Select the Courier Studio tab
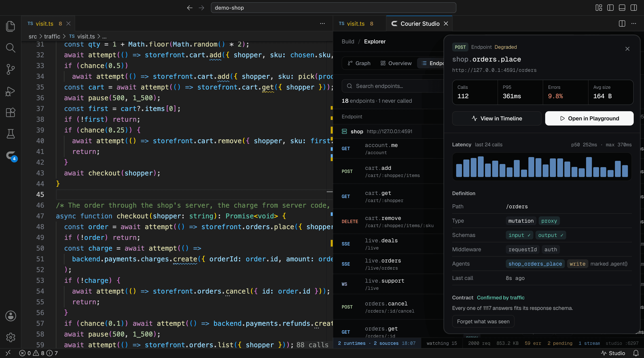 pos(419,23)
